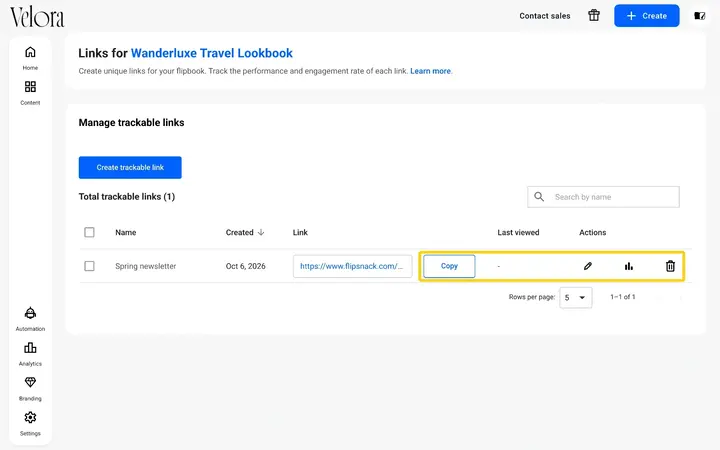Click the Actions column header
Screen dimensions: 720x450
point(592,232)
